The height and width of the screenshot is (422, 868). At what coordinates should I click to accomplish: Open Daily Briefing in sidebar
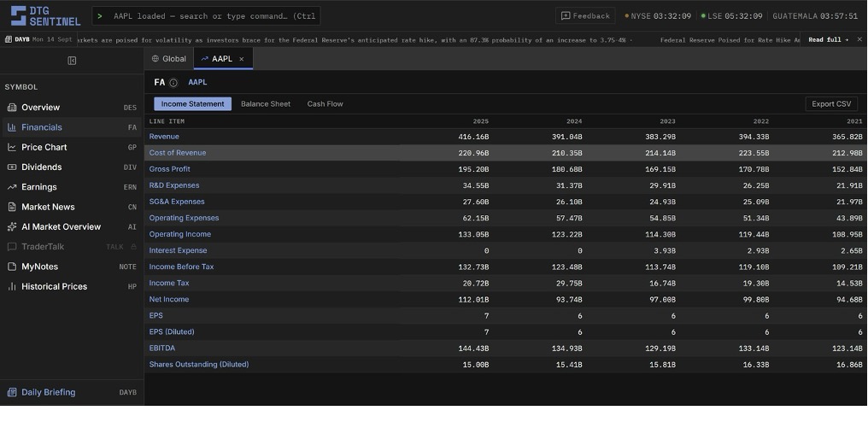(x=72, y=392)
